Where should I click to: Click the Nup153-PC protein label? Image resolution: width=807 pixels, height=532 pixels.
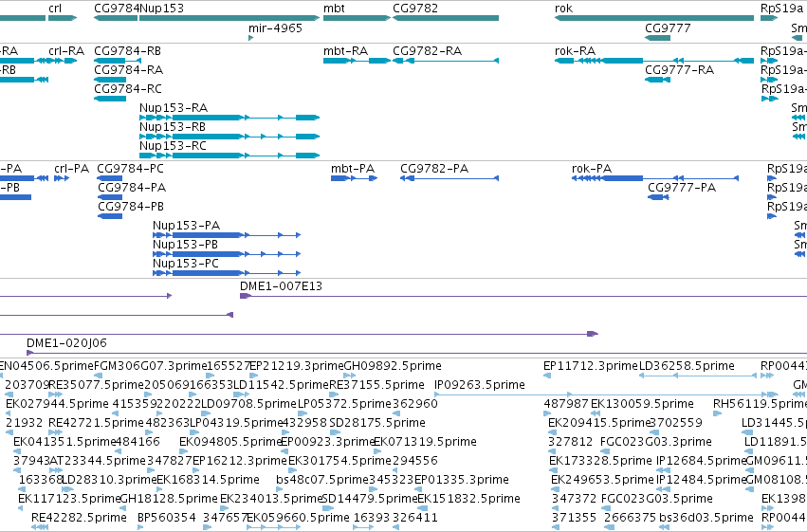[186, 264]
